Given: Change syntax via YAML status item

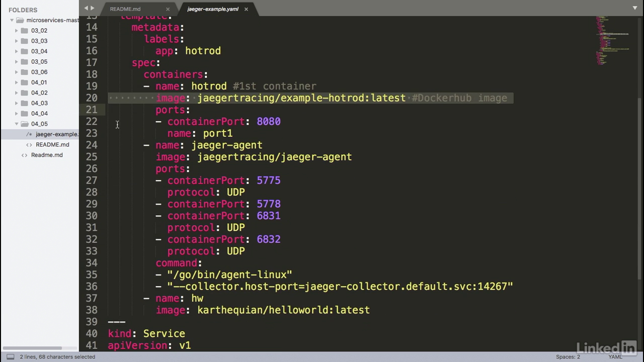Looking at the screenshot, I should click(615, 357).
